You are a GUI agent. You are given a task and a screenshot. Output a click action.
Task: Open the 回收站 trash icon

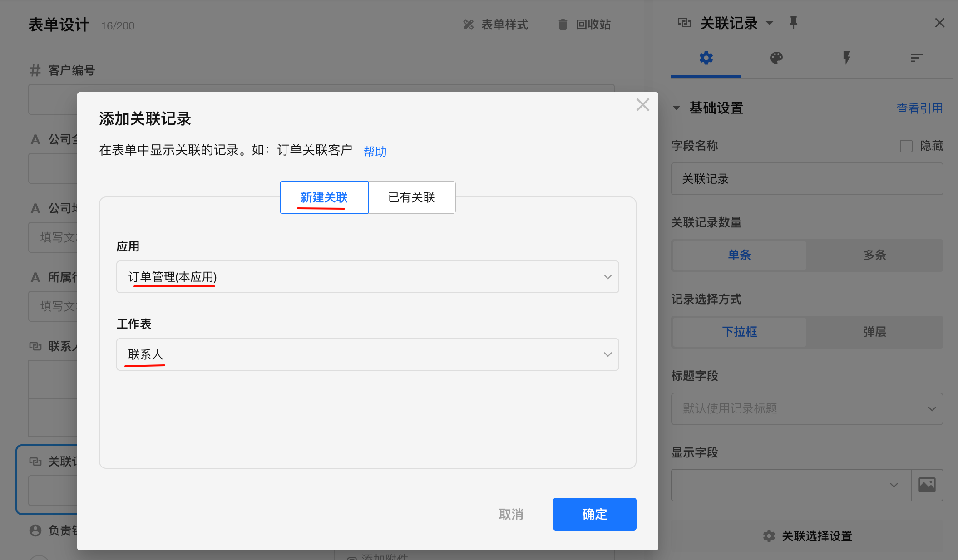(563, 25)
